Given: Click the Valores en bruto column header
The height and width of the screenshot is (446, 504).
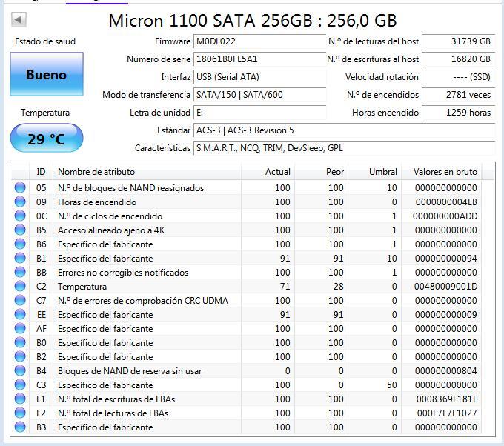Looking at the screenshot, I should 441,172.
